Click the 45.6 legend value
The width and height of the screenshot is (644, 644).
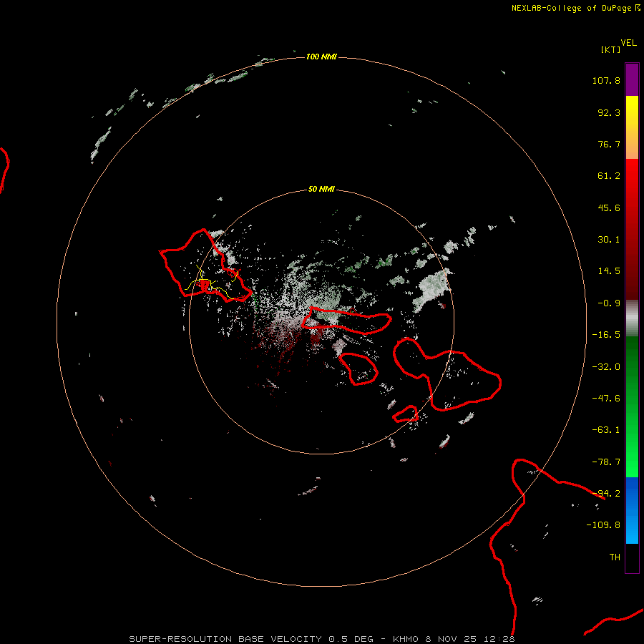pos(609,208)
